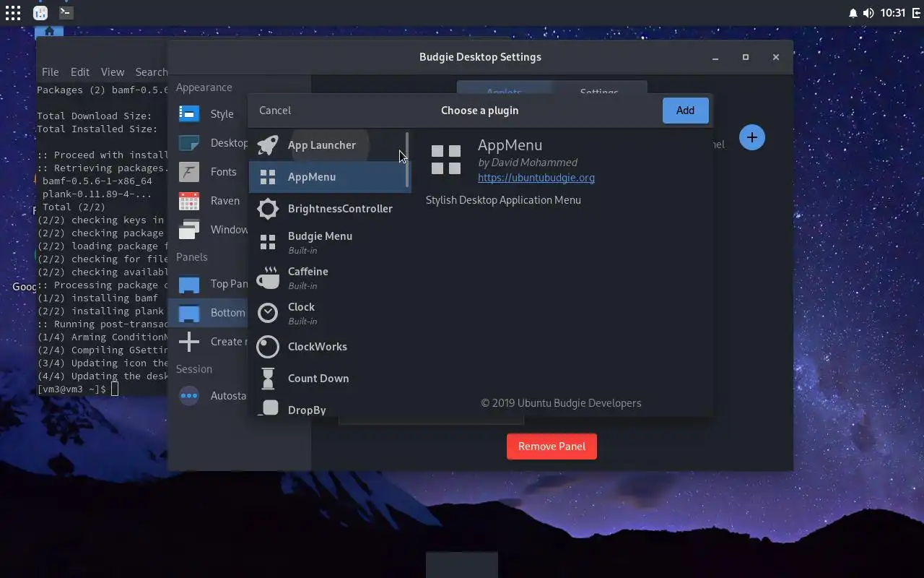Click the Fonts sidebar icon

pyautogui.click(x=189, y=172)
